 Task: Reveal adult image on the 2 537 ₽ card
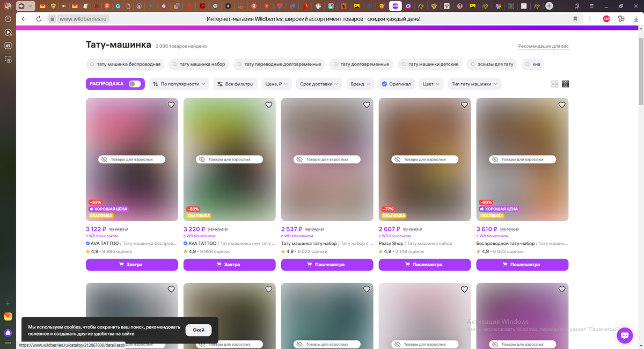[327, 159]
